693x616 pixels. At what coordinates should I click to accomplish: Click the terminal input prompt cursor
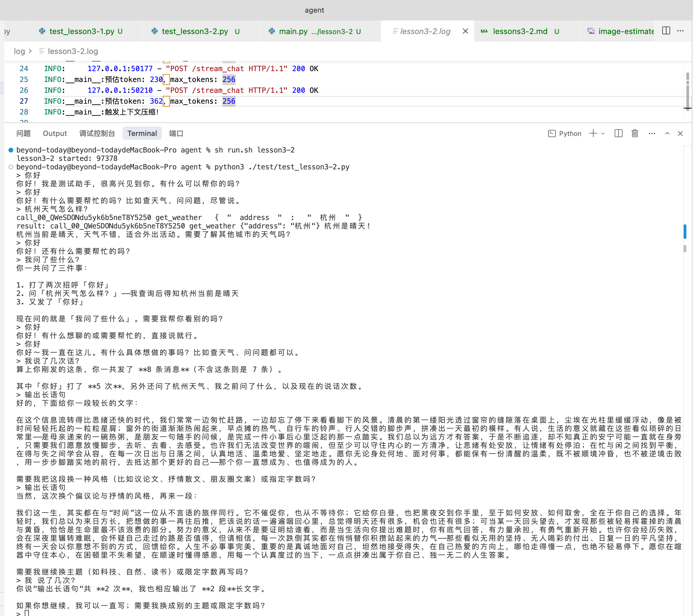[27, 613]
